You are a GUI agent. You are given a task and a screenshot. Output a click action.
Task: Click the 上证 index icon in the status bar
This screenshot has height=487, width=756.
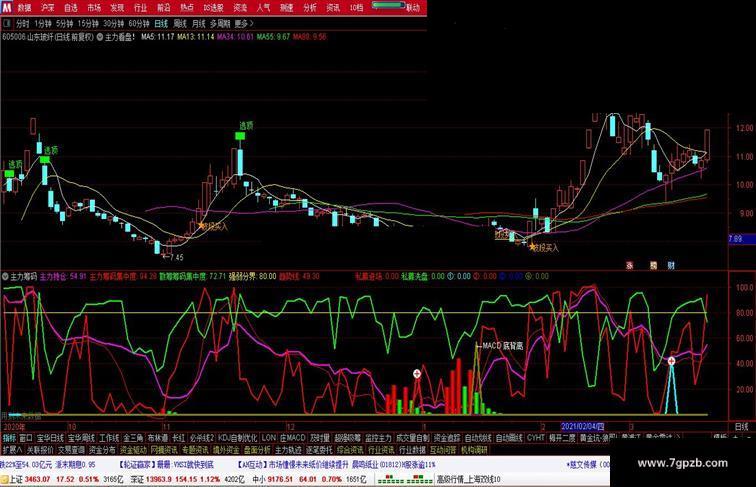point(5,479)
